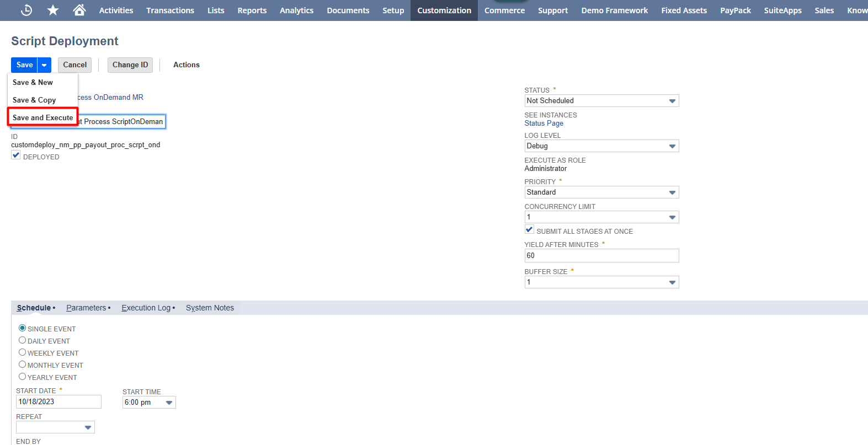Click the Change ID button

point(130,65)
